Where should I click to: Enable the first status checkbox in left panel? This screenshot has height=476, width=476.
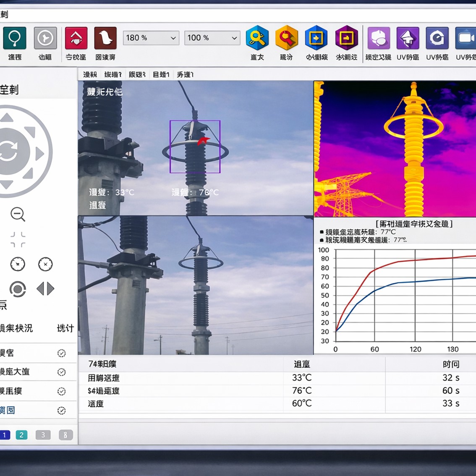point(62,353)
